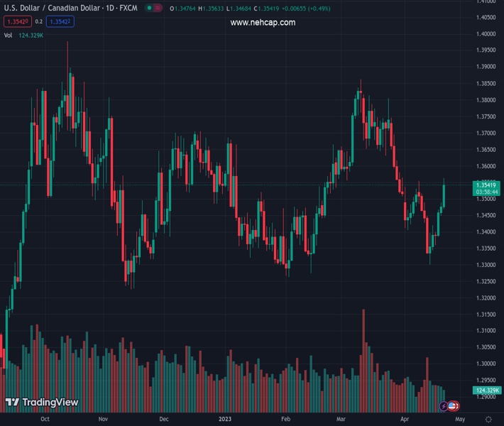This screenshot has width=504, height=426.
Task: Click the Oct label on time axis
Action: (45, 420)
